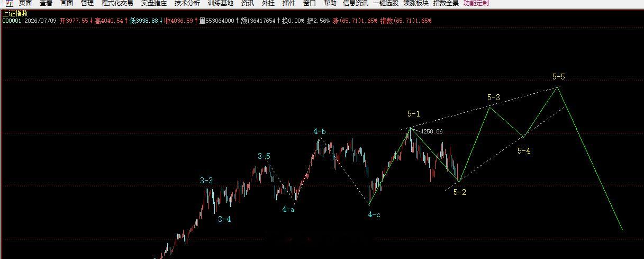Click the 指数(65.71)1.65% value

click(x=406, y=21)
